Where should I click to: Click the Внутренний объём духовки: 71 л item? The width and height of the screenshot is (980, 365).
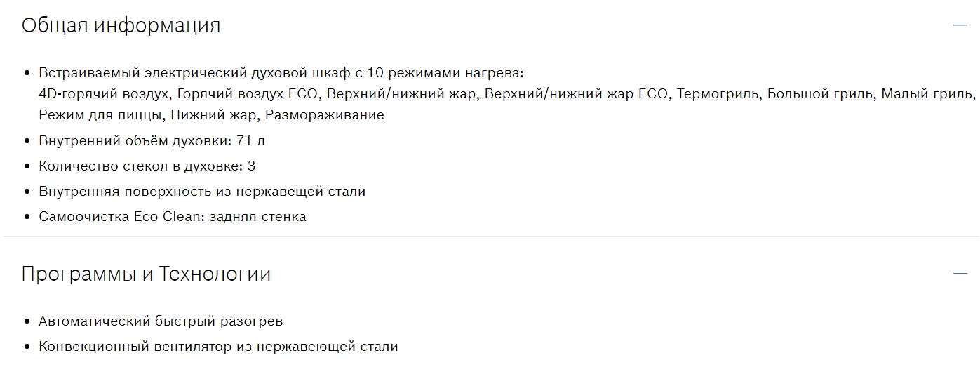pyautogui.click(x=152, y=140)
